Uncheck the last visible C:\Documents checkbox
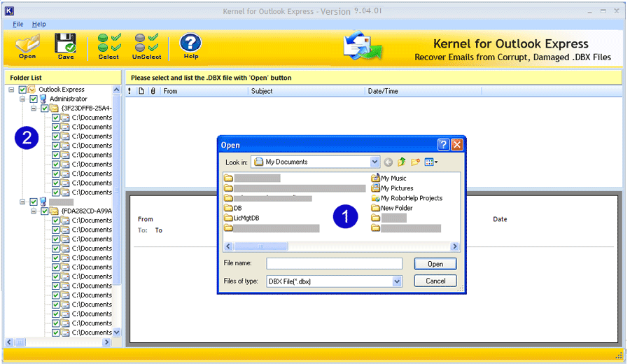Image resolution: width=630 pixels, height=364 pixels. click(x=56, y=332)
